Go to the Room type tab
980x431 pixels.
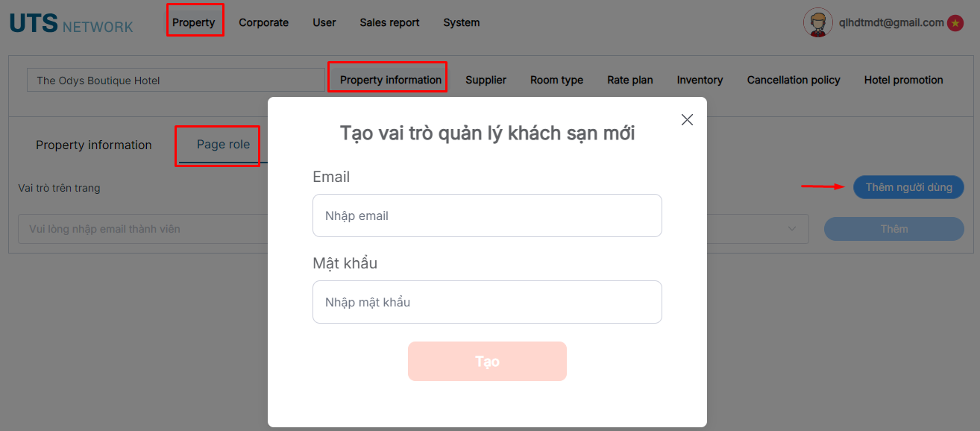point(556,80)
